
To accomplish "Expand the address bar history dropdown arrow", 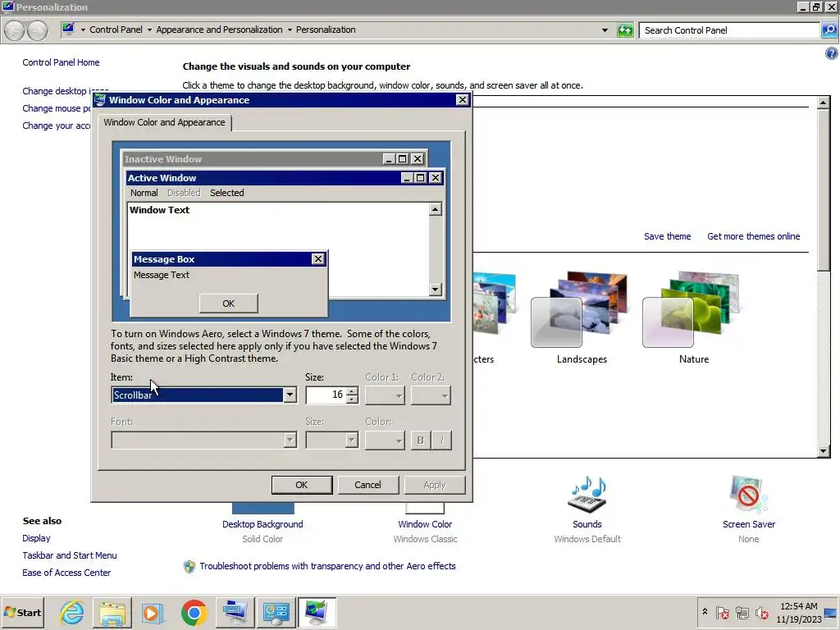I will (x=605, y=30).
